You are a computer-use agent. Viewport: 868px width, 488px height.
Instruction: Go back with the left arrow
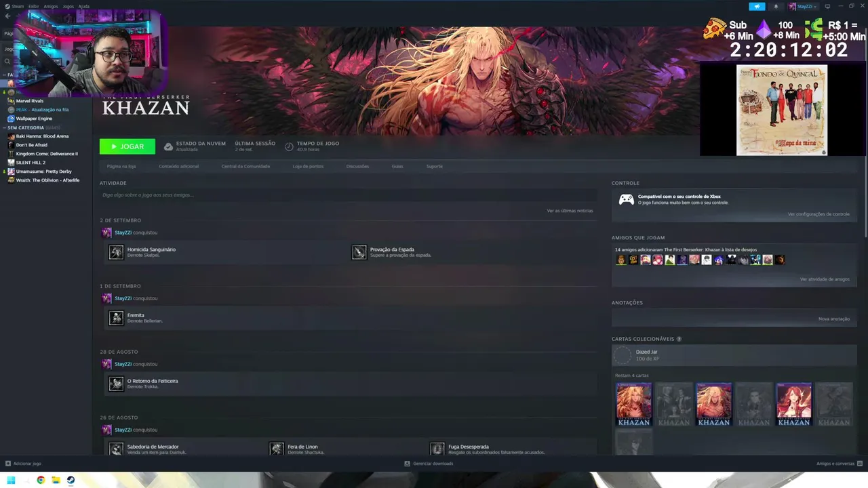click(x=7, y=16)
